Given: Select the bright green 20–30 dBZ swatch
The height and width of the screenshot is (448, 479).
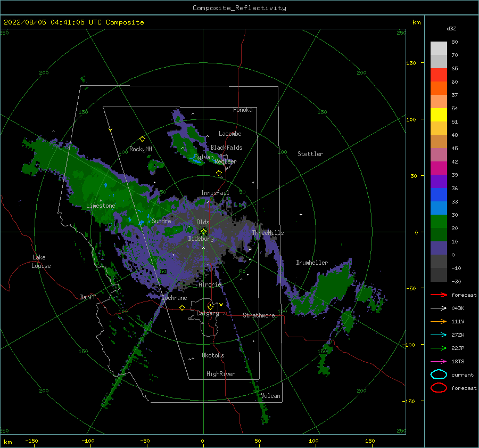Looking at the screenshot, I should 439,222.
